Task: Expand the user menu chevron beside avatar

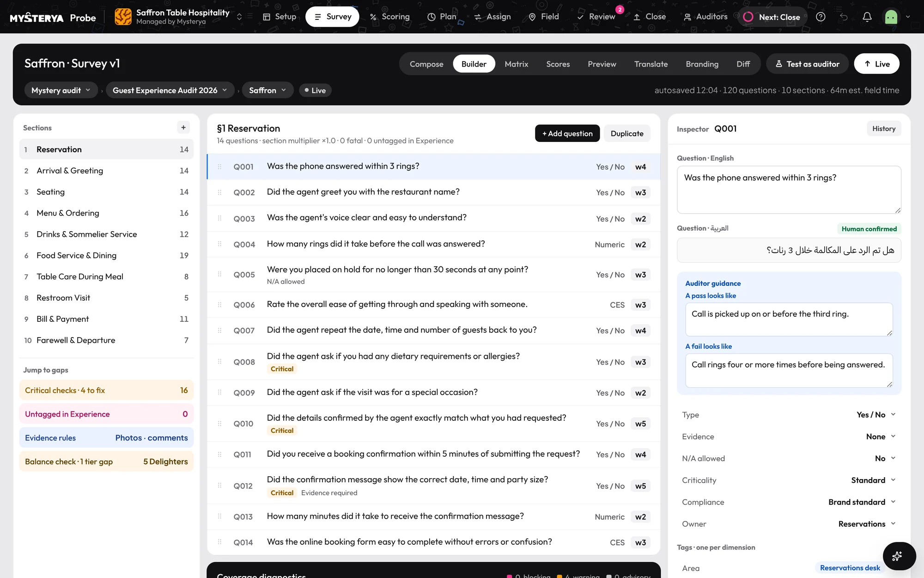Action: coord(908,17)
